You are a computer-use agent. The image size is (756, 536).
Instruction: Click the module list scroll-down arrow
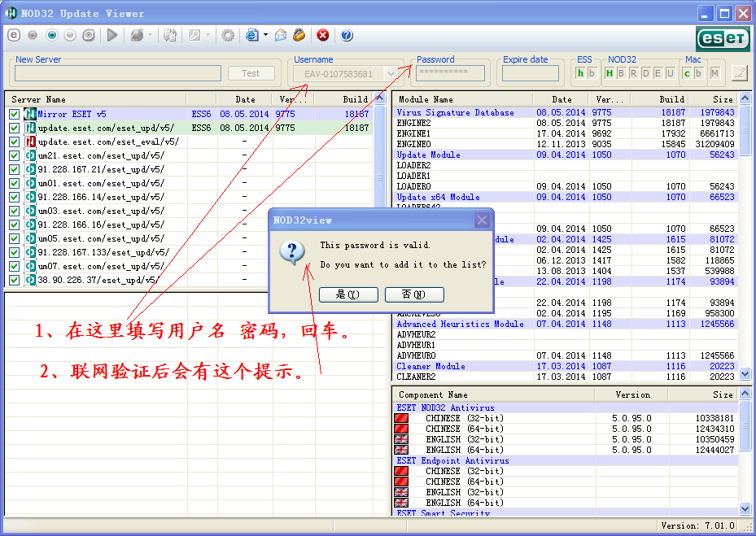point(745,373)
